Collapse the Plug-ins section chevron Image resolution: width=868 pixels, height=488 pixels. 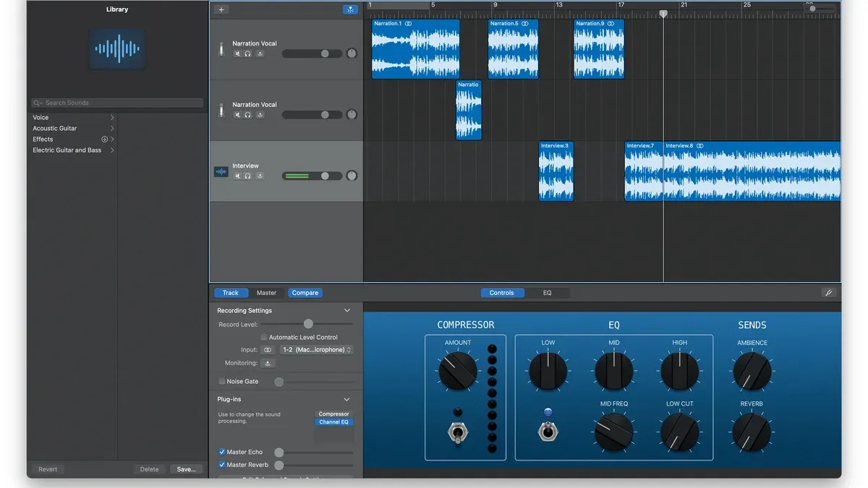[x=346, y=400]
